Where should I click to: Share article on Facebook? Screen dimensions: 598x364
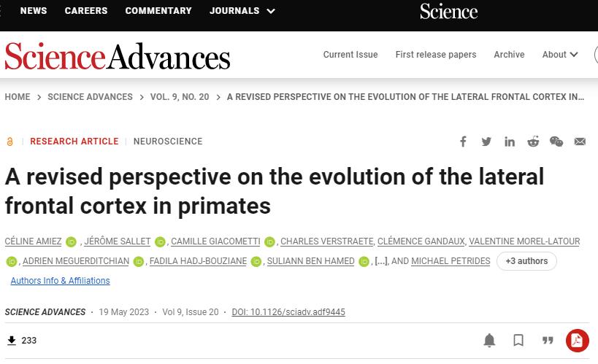(463, 142)
